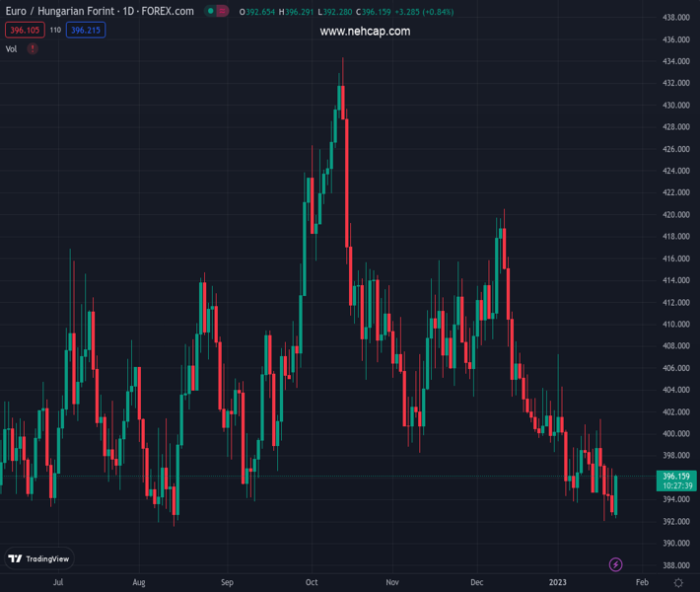The height and width of the screenshot is (592, 700).
Task: Open chart settings gear on time axis
Action: (x=678, y=583)
